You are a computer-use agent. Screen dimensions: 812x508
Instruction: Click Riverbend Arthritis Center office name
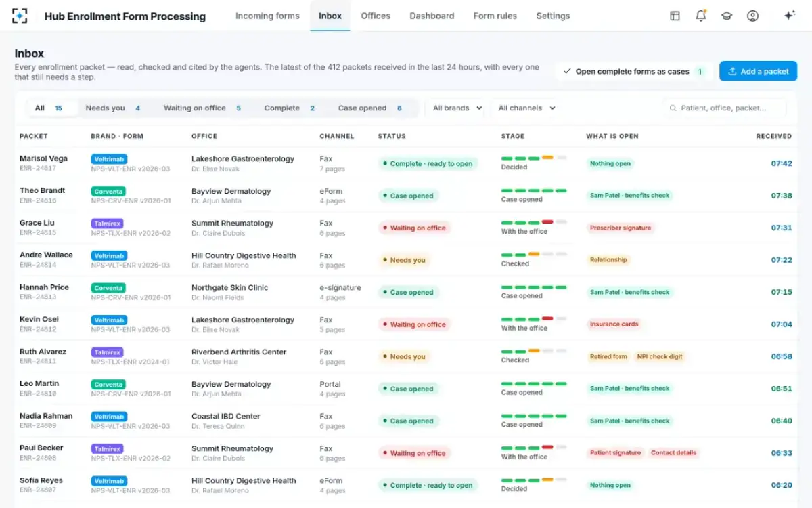[x=239, y=352]
